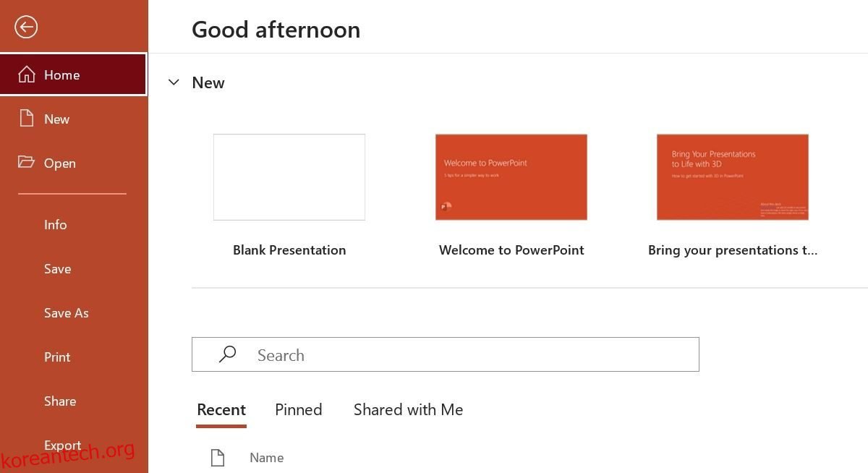Collapse the New templates section
Viewport: 868px width, 473px height.
(x=174, y=82)
